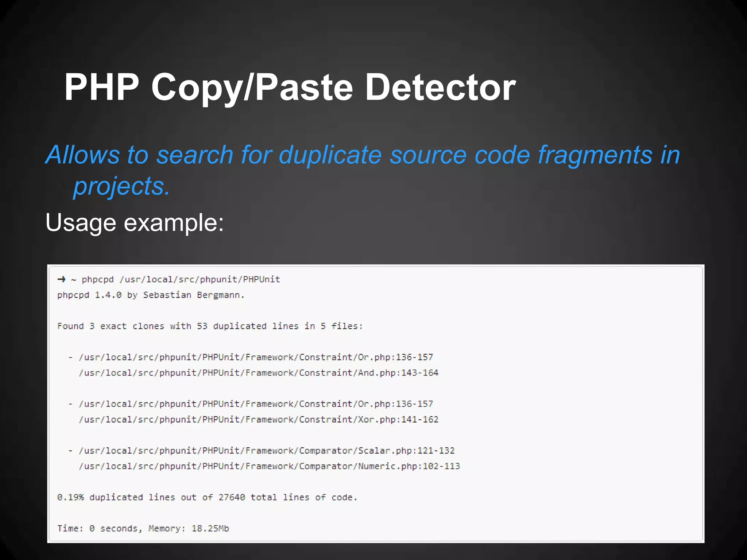The width and height of the screenshot is (747, 560).
Task: Click the 'Comparator/Numeric.php:102-113' path line
Action: [x=270, y=466]
